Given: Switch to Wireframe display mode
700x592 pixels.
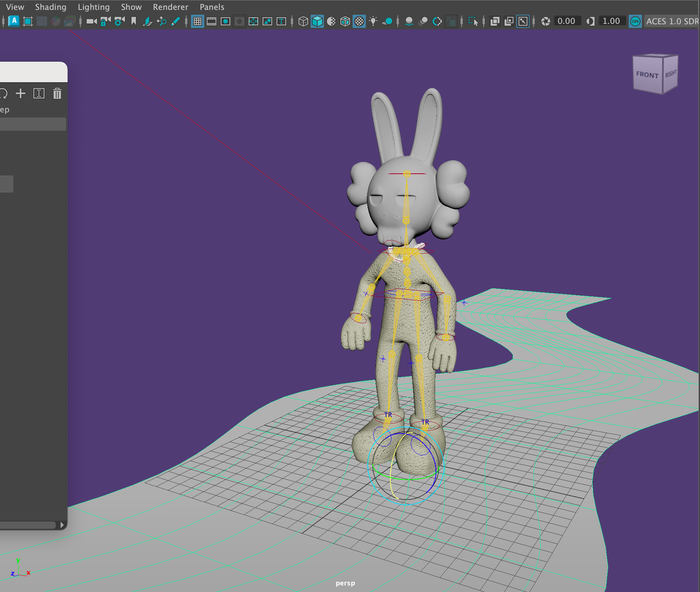Looking at the screenshot, I should click(x=303, y=21).
